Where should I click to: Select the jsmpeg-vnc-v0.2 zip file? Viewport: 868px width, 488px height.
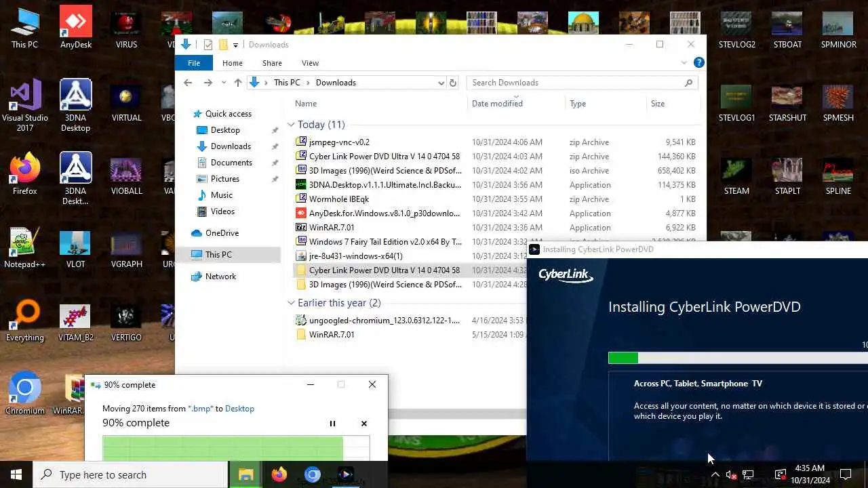(339, 142)
